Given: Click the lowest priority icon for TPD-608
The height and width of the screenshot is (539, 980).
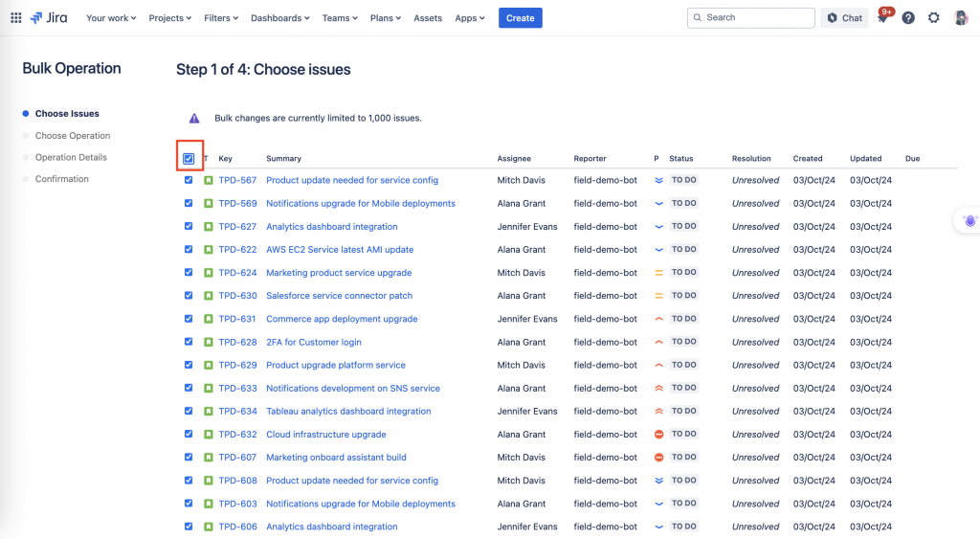Looking at the screenshot, I should [658, 481].
